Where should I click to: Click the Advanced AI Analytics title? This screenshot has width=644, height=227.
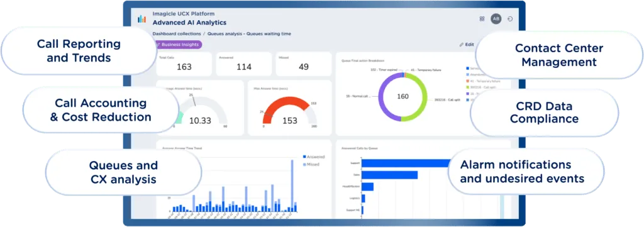(x=189, y=23)
